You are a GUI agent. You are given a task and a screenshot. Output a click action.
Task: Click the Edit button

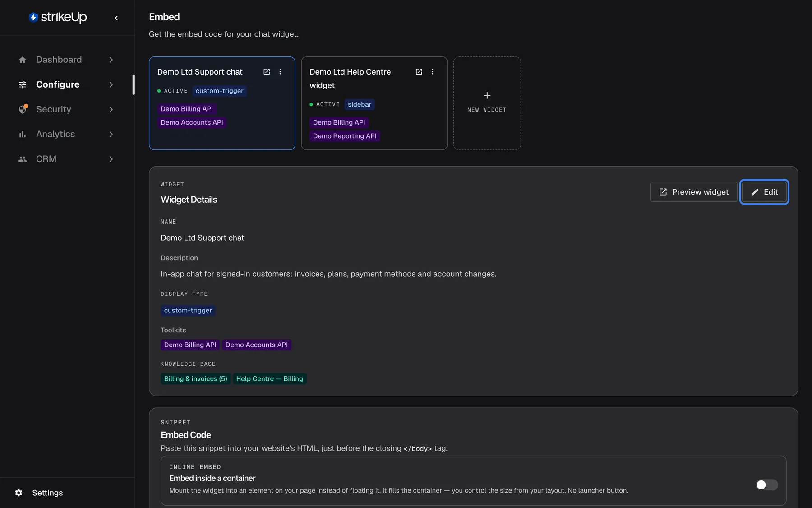click(764, 192)
